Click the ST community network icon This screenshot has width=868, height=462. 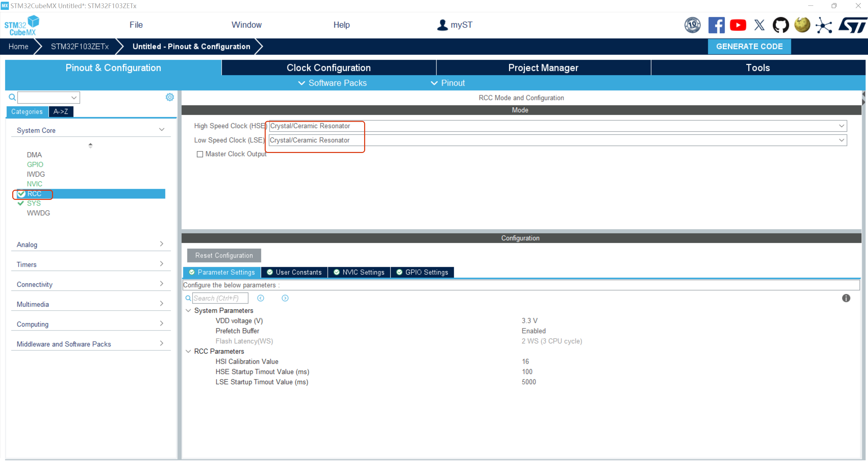click(823, 25)
